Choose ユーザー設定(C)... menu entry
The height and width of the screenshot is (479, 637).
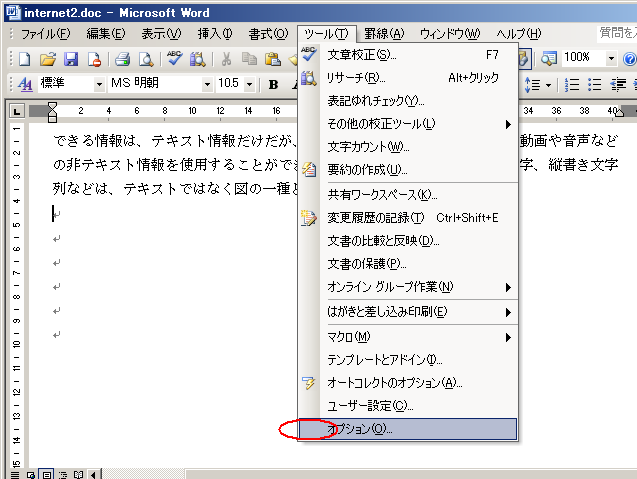coord(408,405)
